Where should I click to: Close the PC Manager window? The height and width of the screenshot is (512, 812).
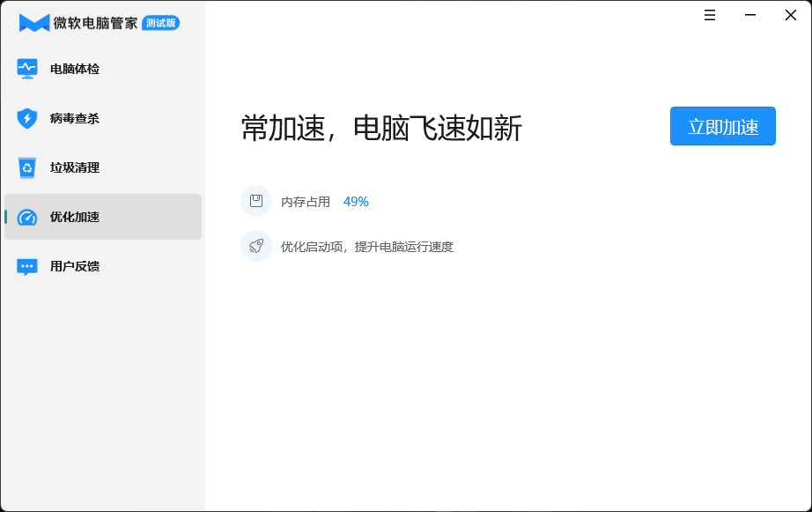point(790,15)
